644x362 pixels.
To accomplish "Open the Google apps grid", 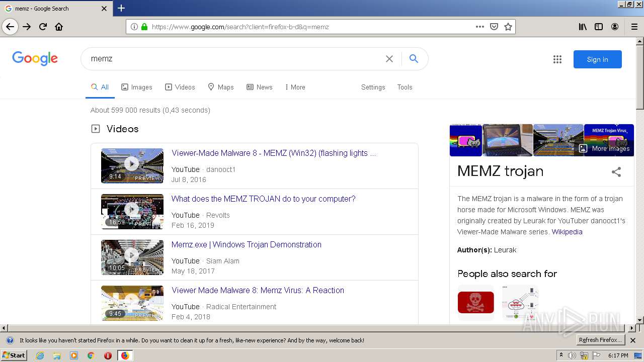I will (x=557, y=59).
